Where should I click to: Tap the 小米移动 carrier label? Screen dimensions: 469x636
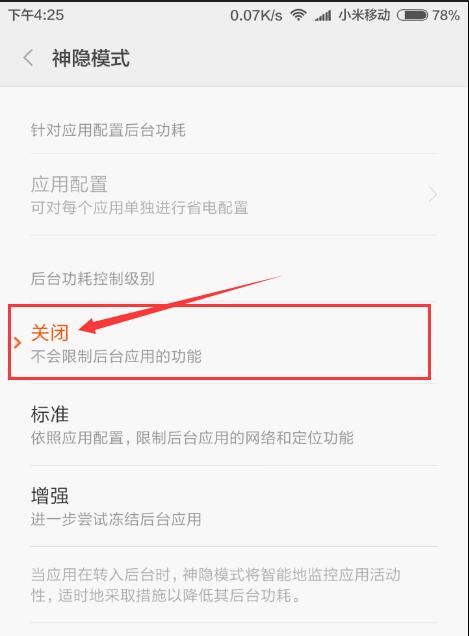click(x=364, y=15)
